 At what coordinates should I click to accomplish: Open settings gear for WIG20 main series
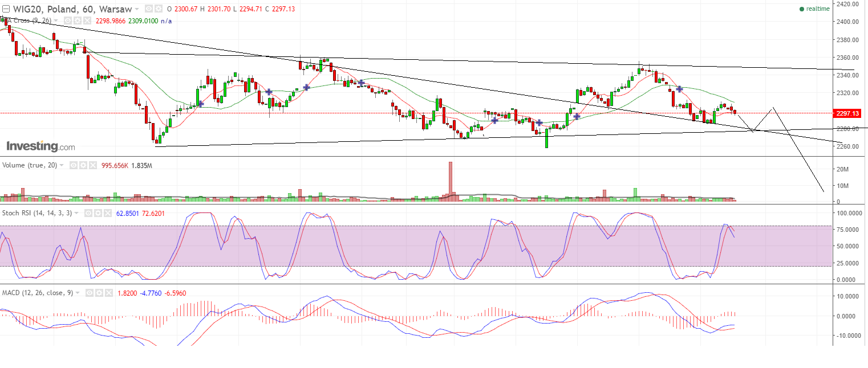(159, 9)
